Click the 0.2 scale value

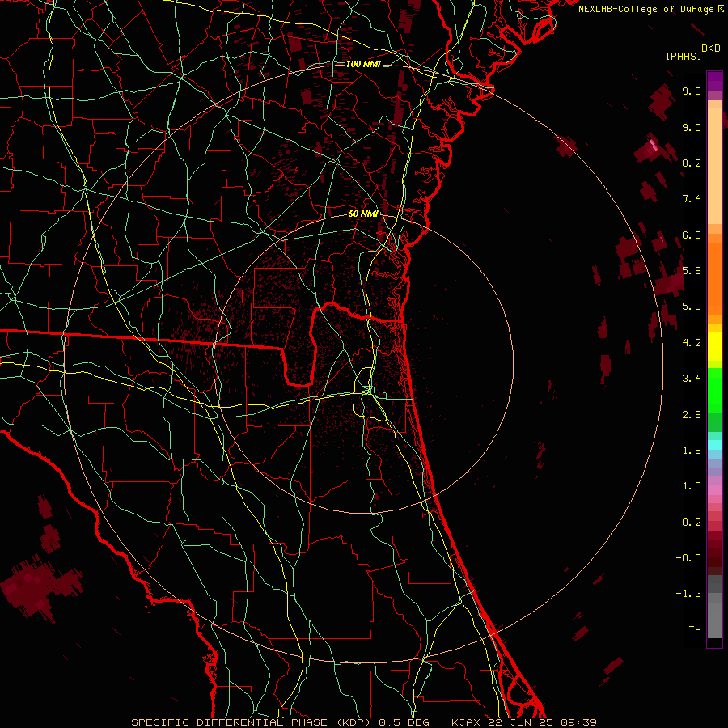pos(692,523)
